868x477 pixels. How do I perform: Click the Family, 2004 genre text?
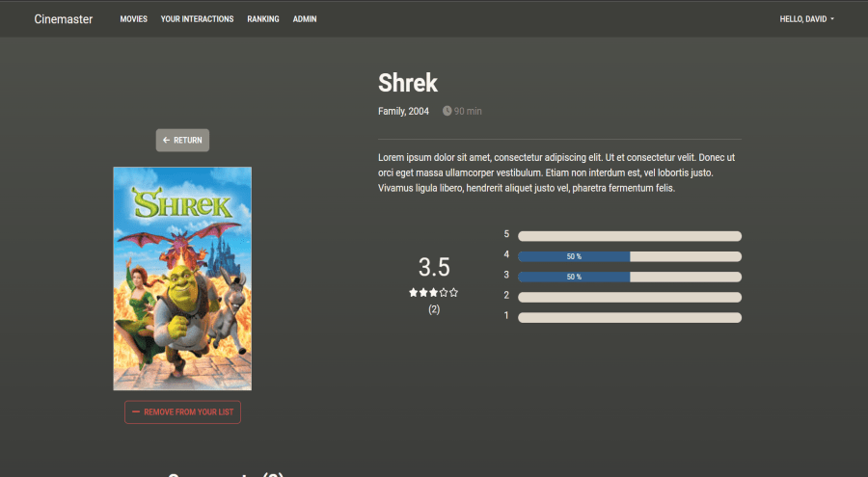tap(403, 111)
